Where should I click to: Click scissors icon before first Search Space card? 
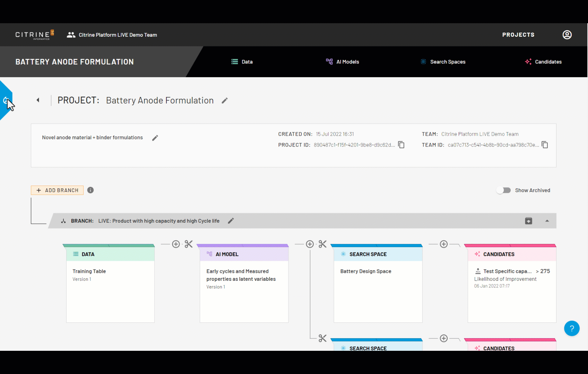(x=323, y=244)
